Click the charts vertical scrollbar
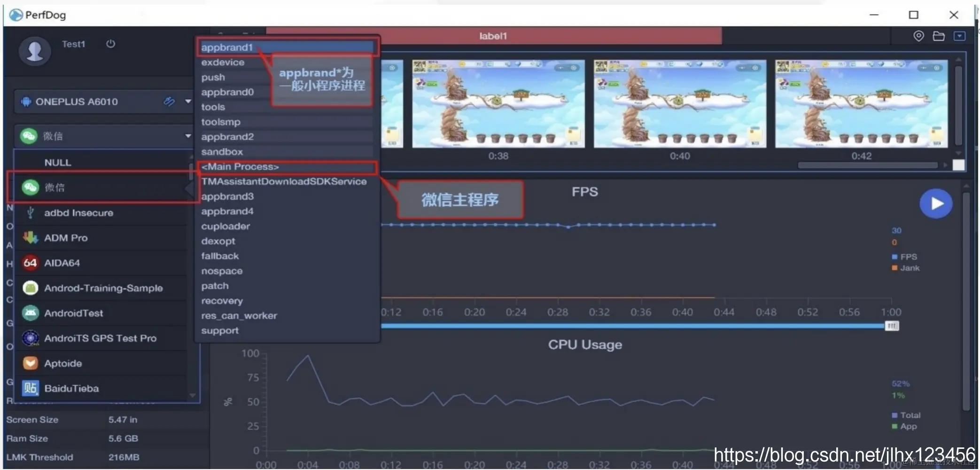Image resolution: width=980 pixels, height=470 pixels. (x=966, y=301)
